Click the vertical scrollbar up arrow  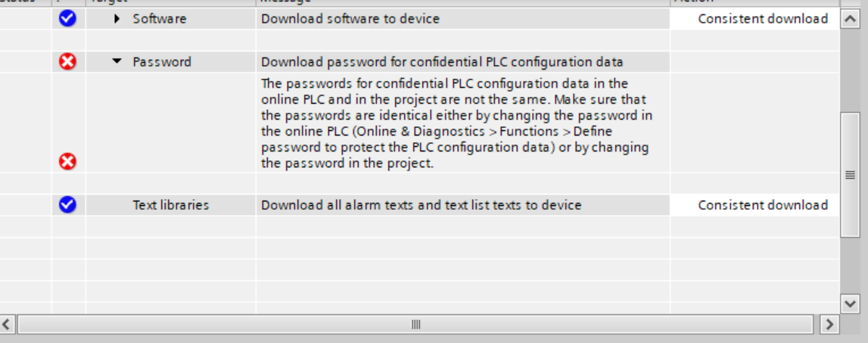pos(851,20)
